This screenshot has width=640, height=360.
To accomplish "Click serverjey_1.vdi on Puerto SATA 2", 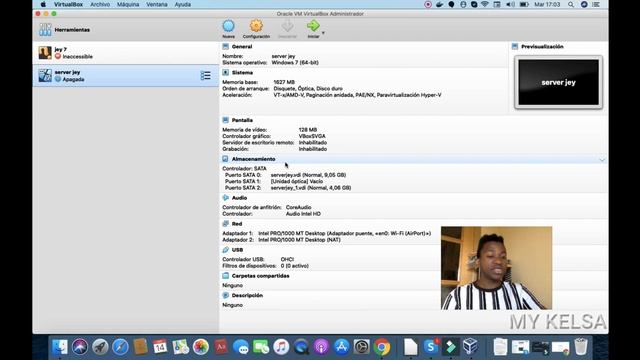I will [x=311, y=188].
